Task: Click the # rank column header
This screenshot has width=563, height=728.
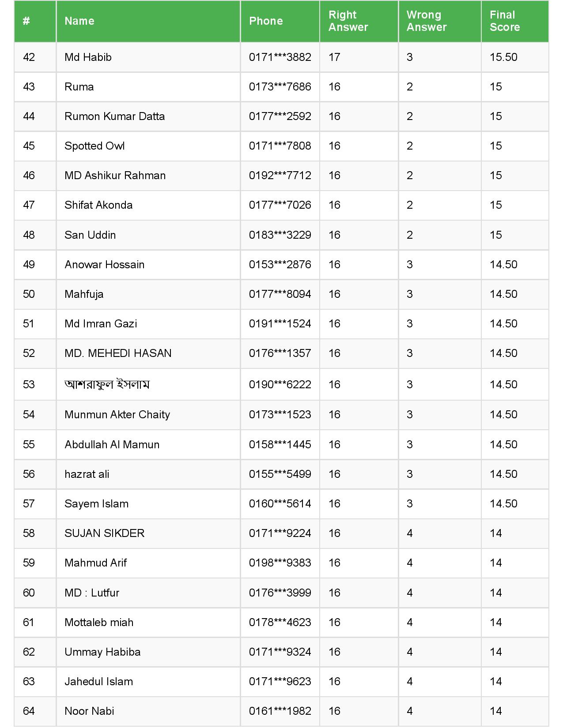Action: (26, 21)
